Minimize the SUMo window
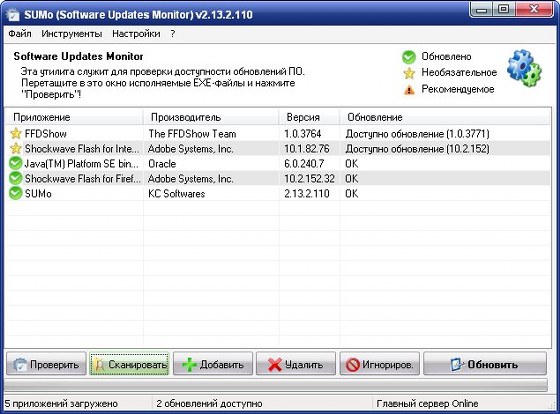Viewport: 560px width, 414px height. [x=481, y=9]
